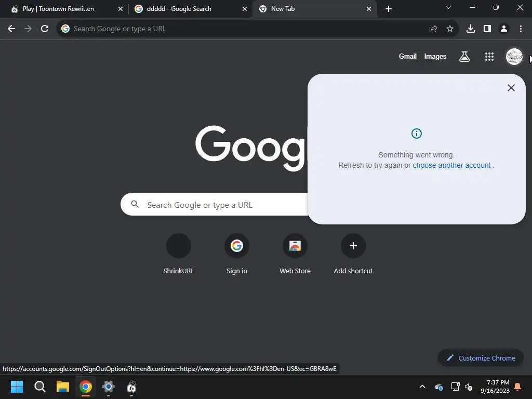The height and width of the screenshot is (399, 532).
Task: Click the muted volume tray icon
Action: [x=469, y=387]
